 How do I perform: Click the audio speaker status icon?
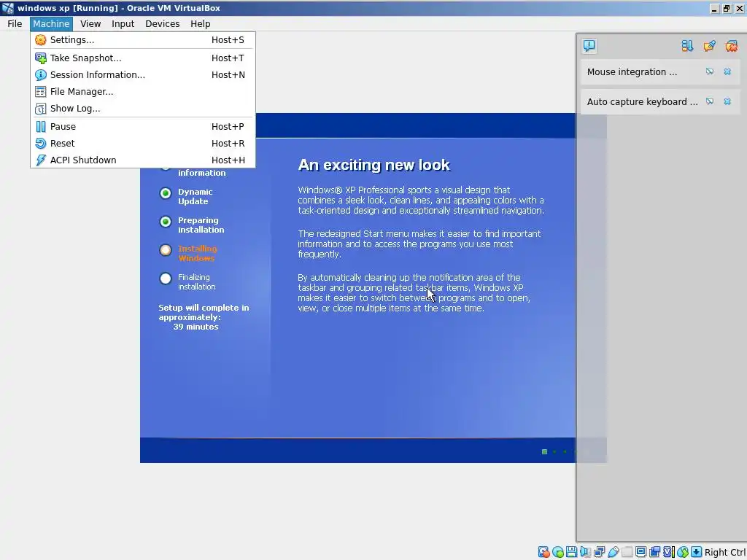pos(586,552)
